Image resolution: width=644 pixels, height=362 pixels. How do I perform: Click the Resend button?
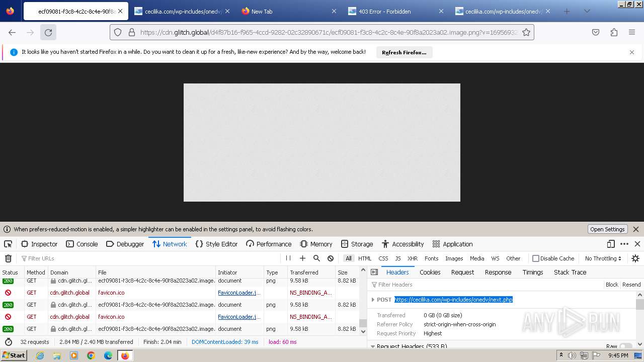click(631, 285)
